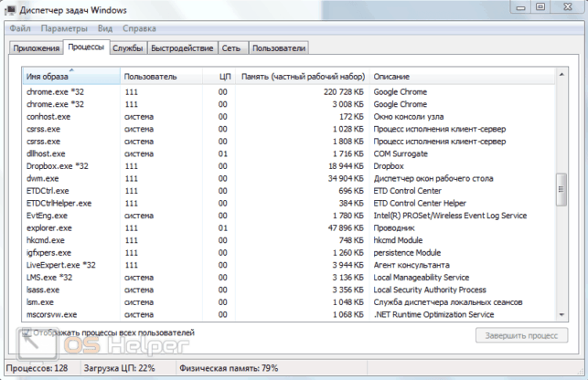Close the Task Manager window

tap(568, 6)
